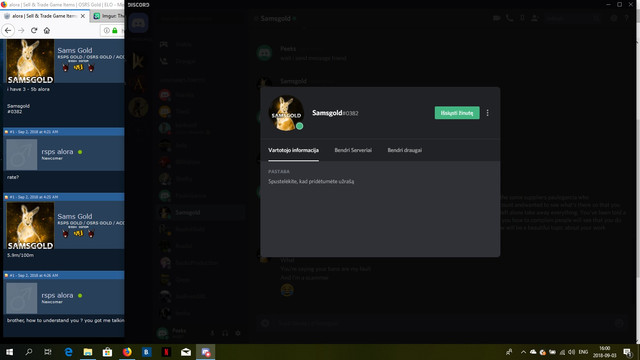Reload the browser page

34,31
